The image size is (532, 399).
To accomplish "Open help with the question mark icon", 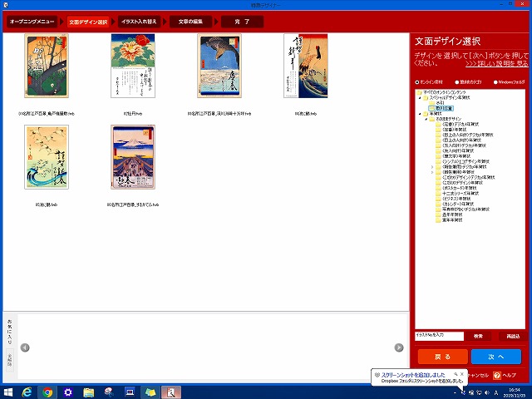I will (x=497, y=375).
